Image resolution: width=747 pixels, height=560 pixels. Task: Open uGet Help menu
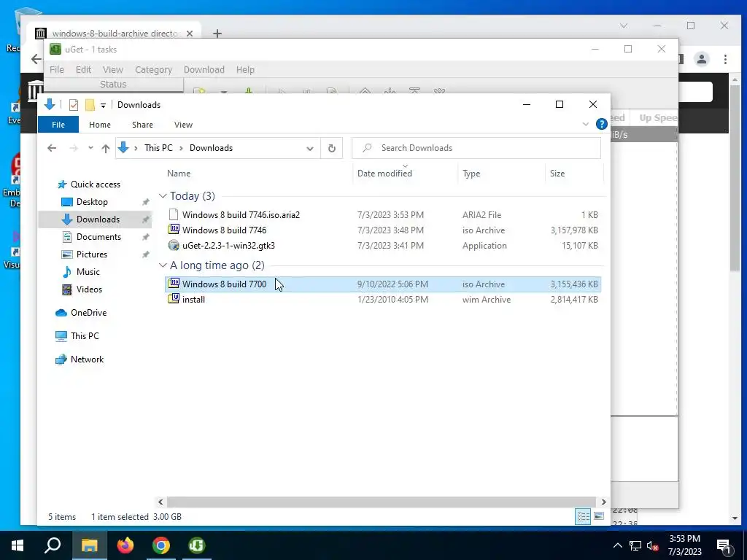tap(245, 69)
